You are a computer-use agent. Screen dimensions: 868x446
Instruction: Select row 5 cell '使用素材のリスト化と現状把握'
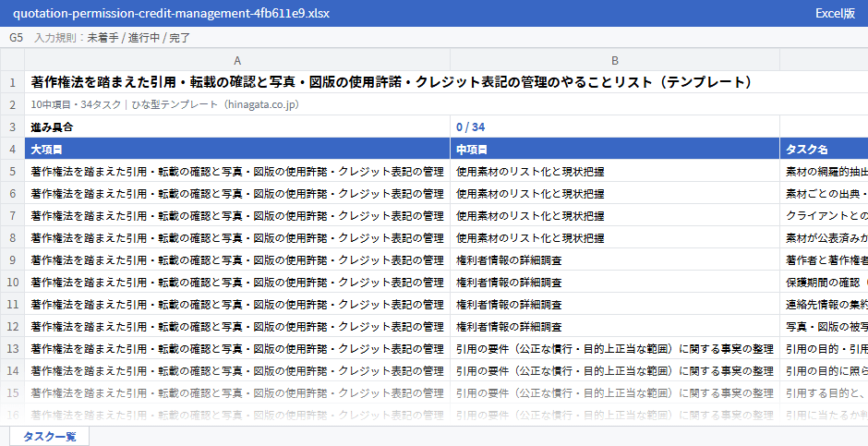pos(615,171)
